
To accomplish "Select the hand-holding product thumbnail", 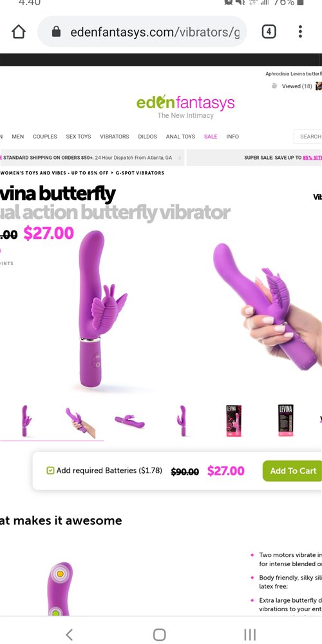I will click(x=80, y=421).
